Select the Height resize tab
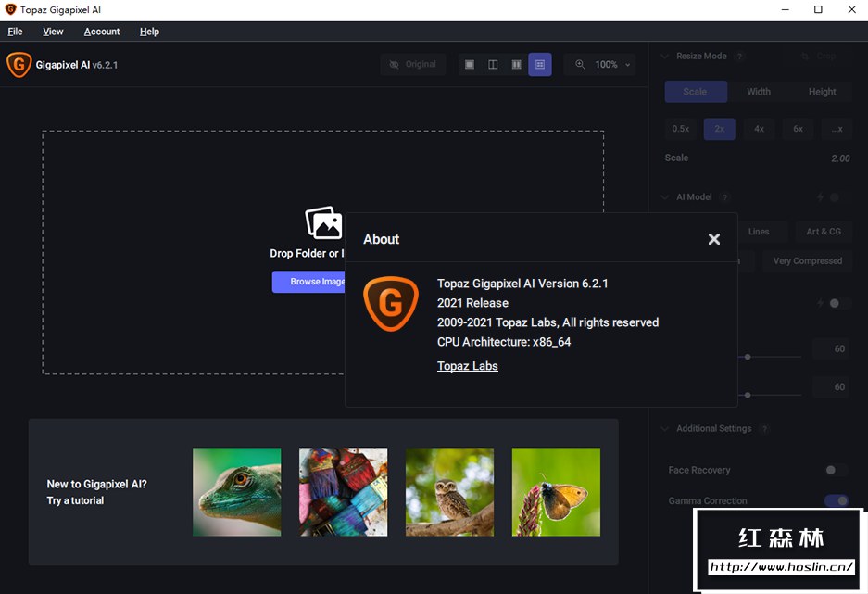Viewport: 868px width, 594px height. tap(822, 92)
